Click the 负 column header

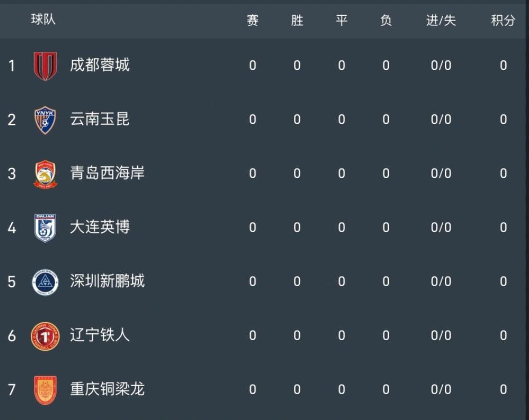point(386,21)
